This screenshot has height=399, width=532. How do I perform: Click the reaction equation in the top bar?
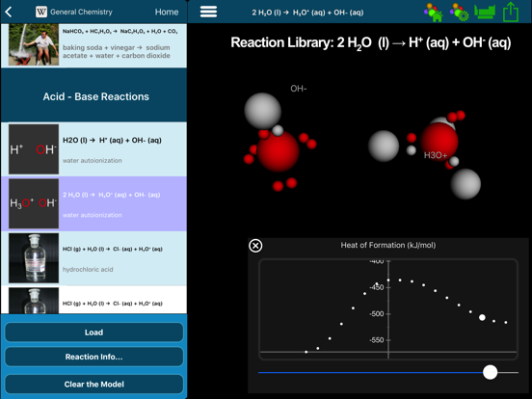(307, 13)
